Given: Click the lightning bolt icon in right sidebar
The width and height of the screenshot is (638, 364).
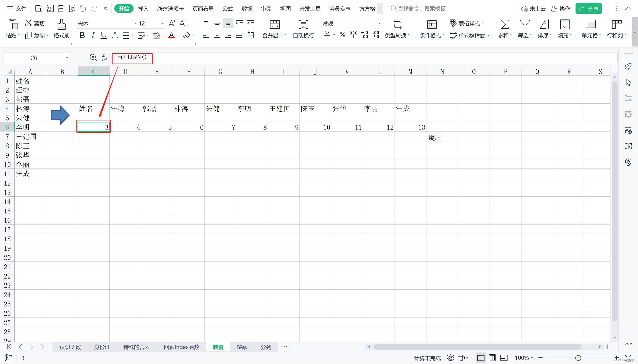Looking at the screenshot, I should click(x=628, y=162).
